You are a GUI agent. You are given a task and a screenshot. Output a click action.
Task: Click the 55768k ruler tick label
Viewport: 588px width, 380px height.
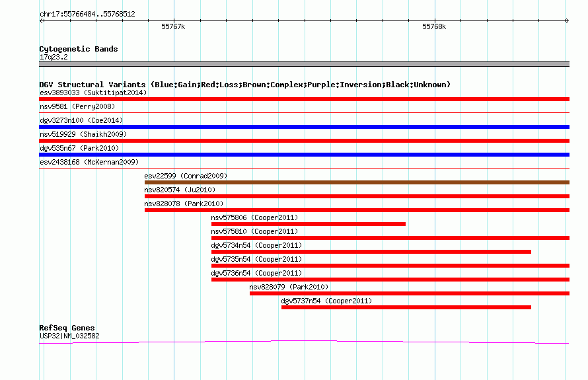click(x=434, y=27)
